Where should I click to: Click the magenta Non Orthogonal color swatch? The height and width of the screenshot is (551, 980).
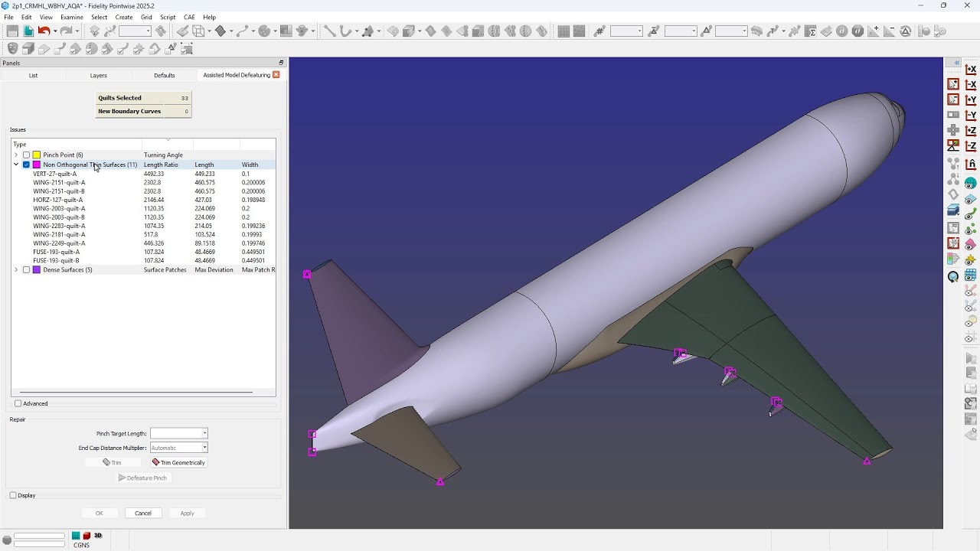(x=36, y=165)
